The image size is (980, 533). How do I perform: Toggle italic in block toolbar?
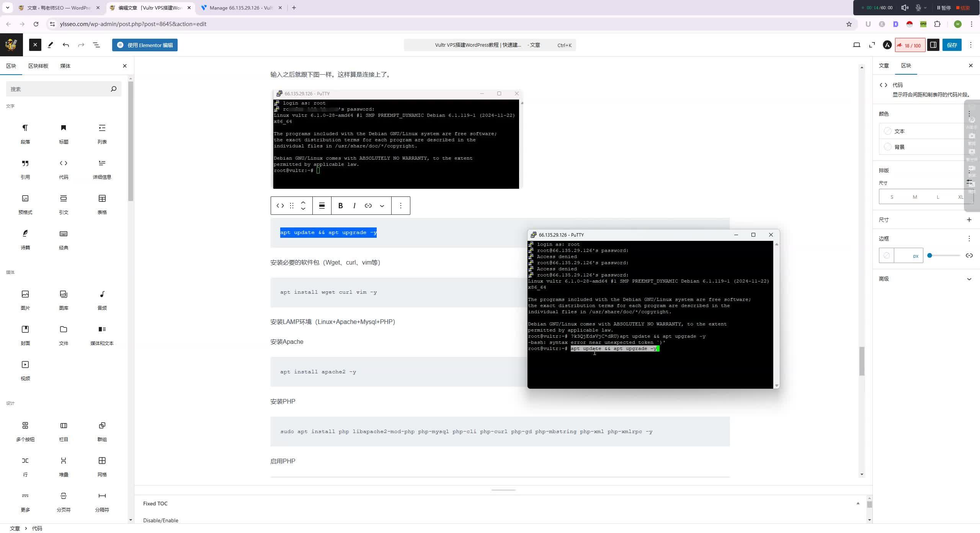pos(354,206)
